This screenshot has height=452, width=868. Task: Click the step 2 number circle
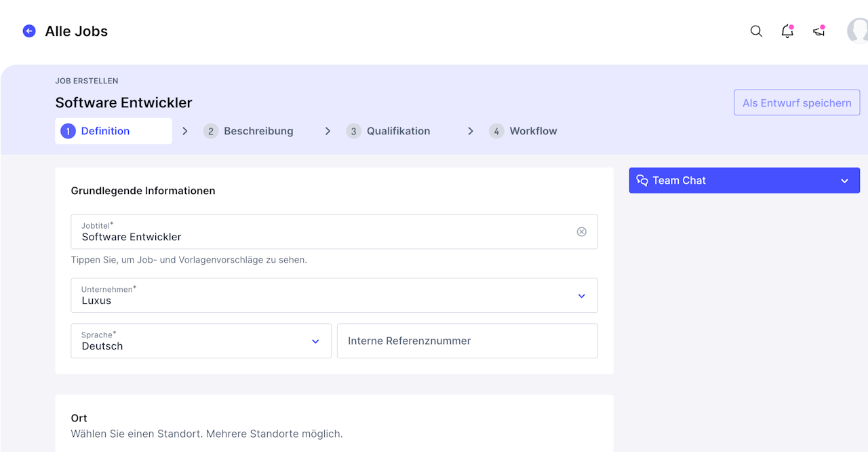(x=211, y=132)
